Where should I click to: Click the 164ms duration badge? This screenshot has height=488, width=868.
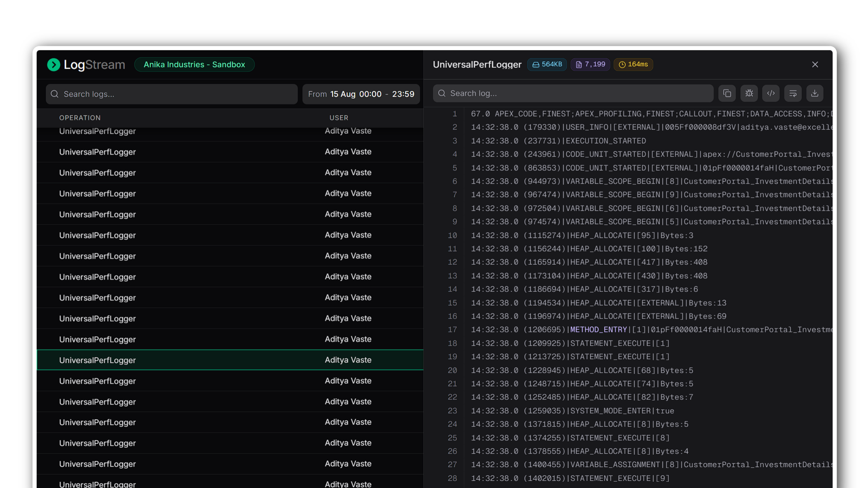[633, 64]
